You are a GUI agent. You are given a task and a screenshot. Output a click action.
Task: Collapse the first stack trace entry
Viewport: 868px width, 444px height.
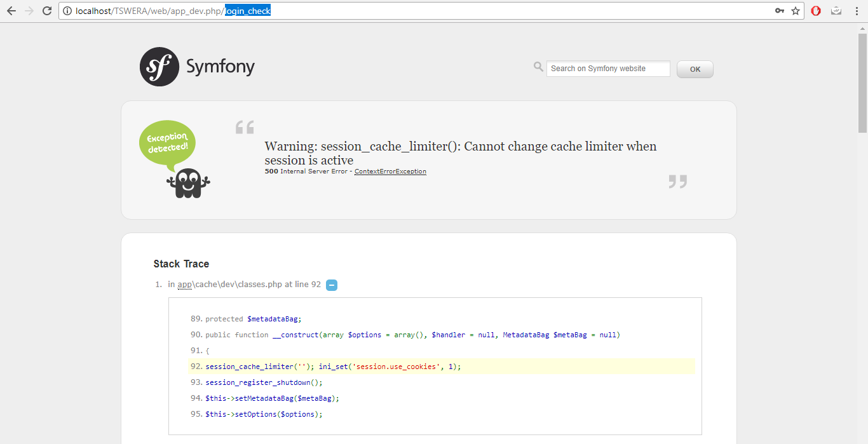331,285
